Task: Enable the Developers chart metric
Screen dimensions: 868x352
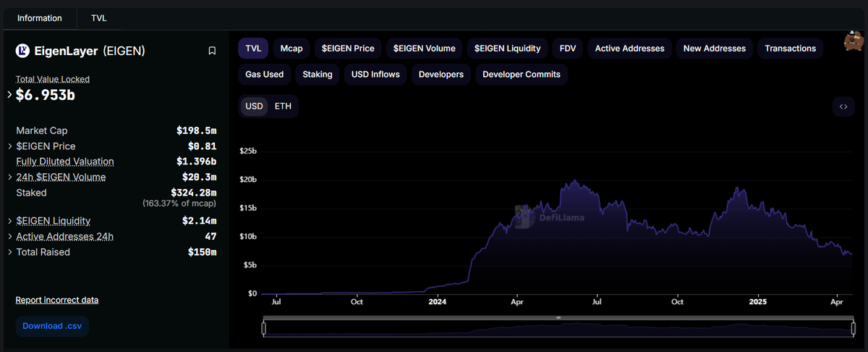Action: 441,75
